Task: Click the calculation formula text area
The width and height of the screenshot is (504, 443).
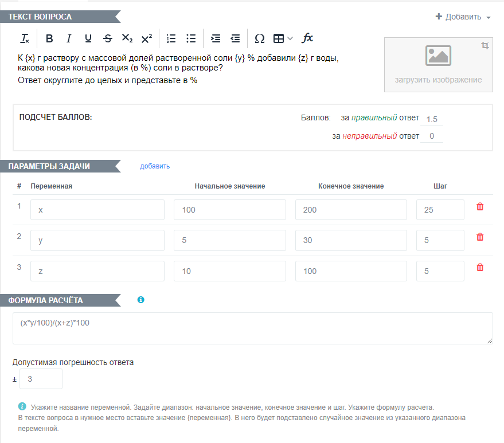Action: (x=253, y=328)
